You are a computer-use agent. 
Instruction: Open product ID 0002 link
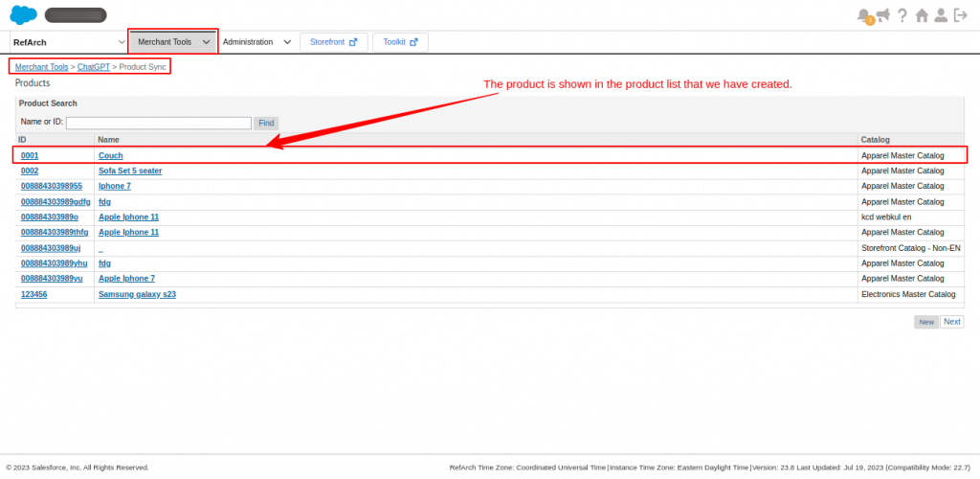[30, 171]
